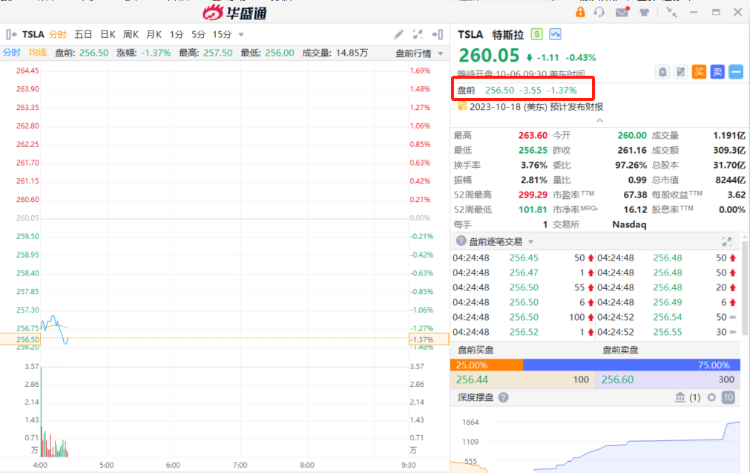Click the 盘前卖盘 header label
Screen dimensions: 750x473
tap(620, 350)
